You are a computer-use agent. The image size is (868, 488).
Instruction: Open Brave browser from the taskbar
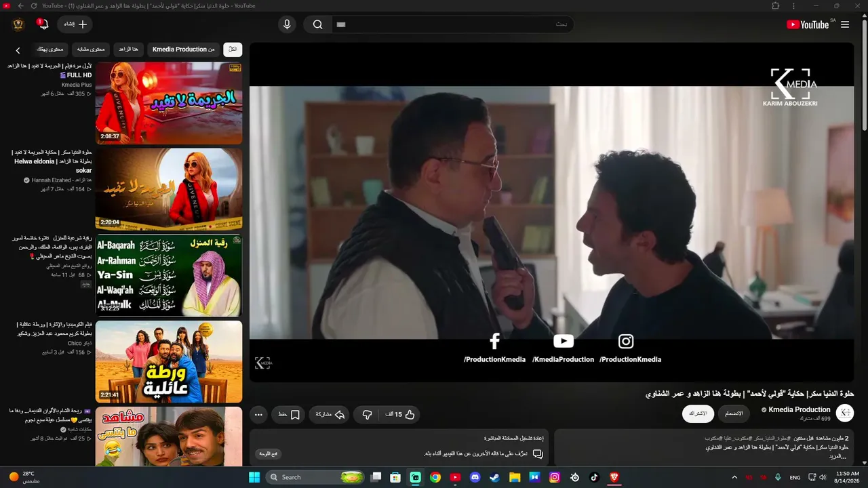pos(614,477)
